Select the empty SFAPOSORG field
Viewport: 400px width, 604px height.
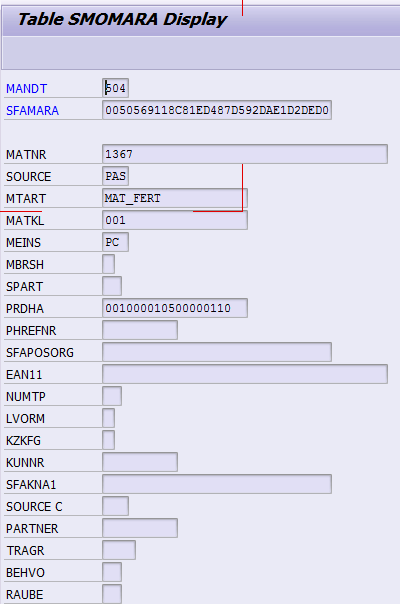point(217,352)
